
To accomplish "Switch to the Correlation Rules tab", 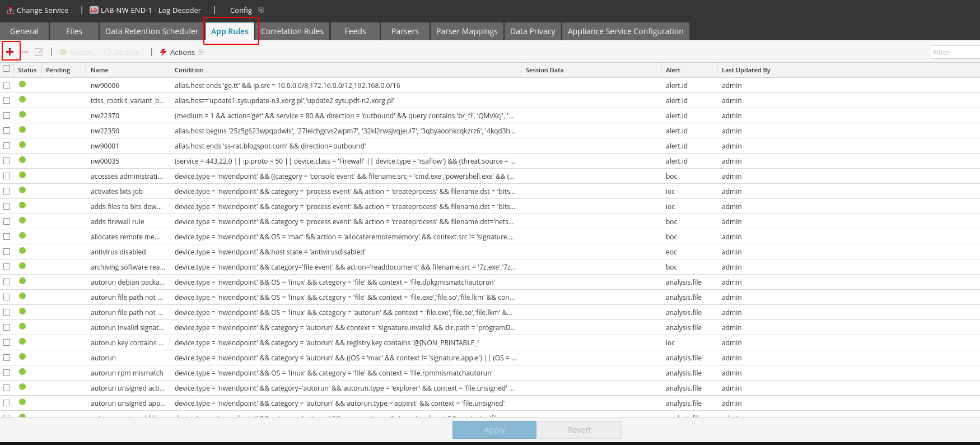I will point(292,31).
